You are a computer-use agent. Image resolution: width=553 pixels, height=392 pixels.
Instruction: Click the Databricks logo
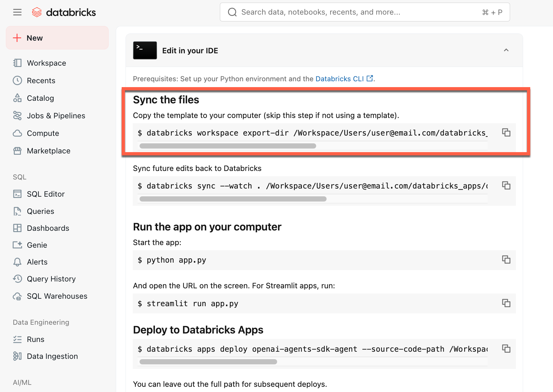pyautogui.click(x=64, y=12)
